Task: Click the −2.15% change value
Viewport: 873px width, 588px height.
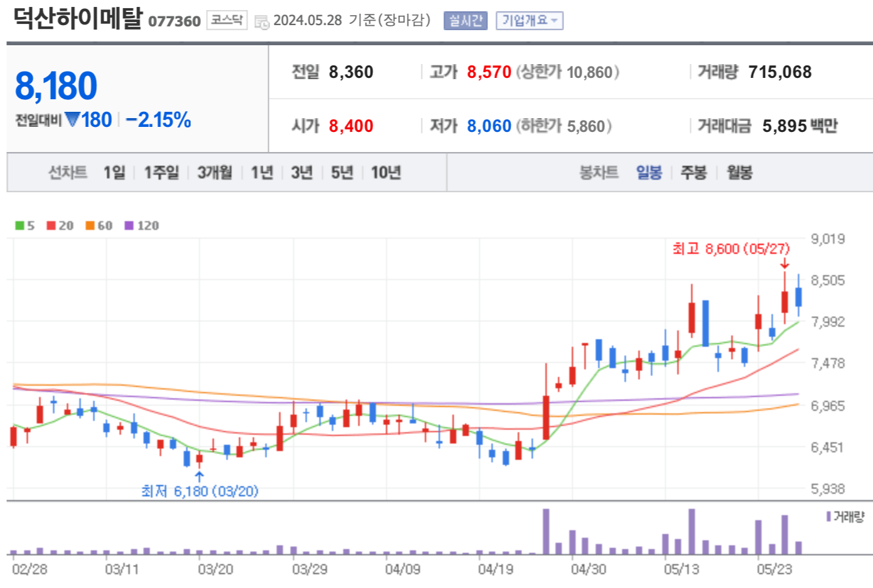Action: click(x=158, y=119)
